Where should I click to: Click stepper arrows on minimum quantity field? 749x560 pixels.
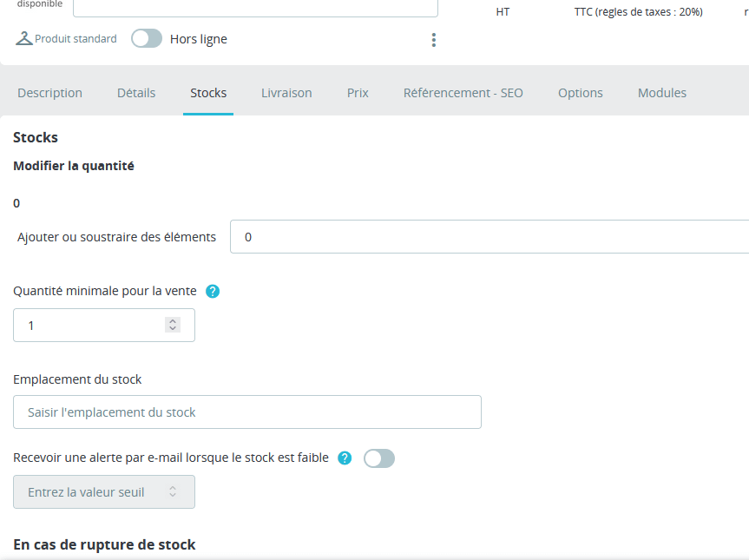pyautogui.click(x=173, y=325)
